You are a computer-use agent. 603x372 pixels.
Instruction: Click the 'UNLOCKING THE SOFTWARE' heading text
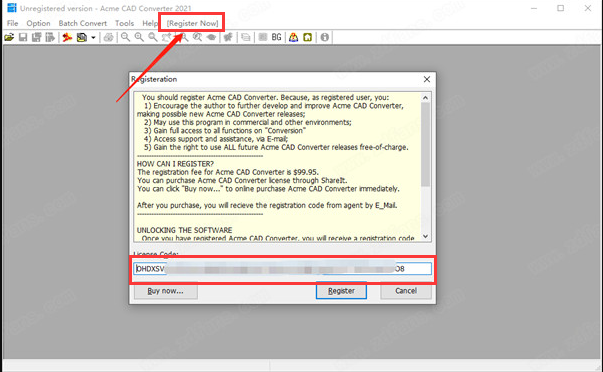185,230
